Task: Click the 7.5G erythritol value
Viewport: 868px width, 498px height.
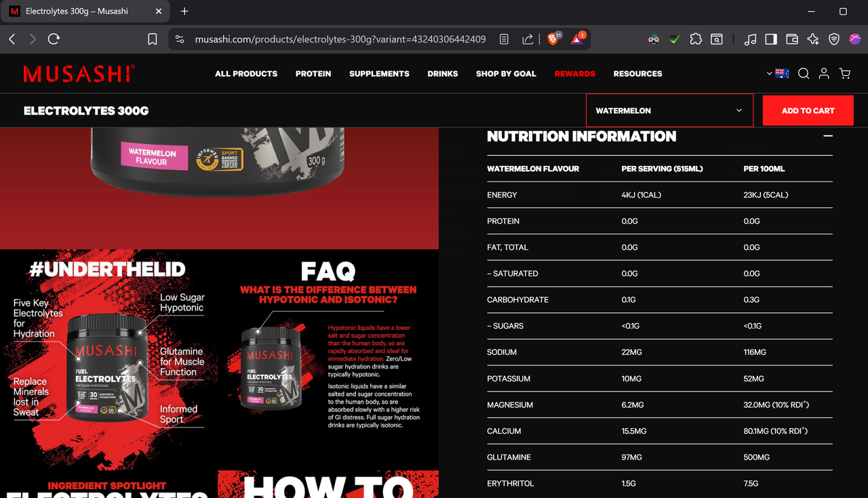Action: tap(751, 484)
